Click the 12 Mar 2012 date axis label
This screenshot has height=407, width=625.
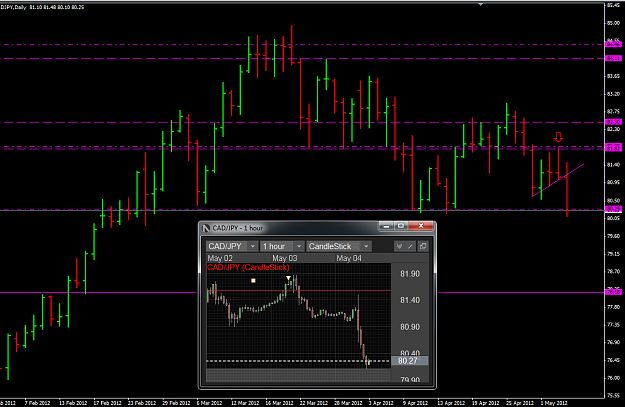pos(245,403)
